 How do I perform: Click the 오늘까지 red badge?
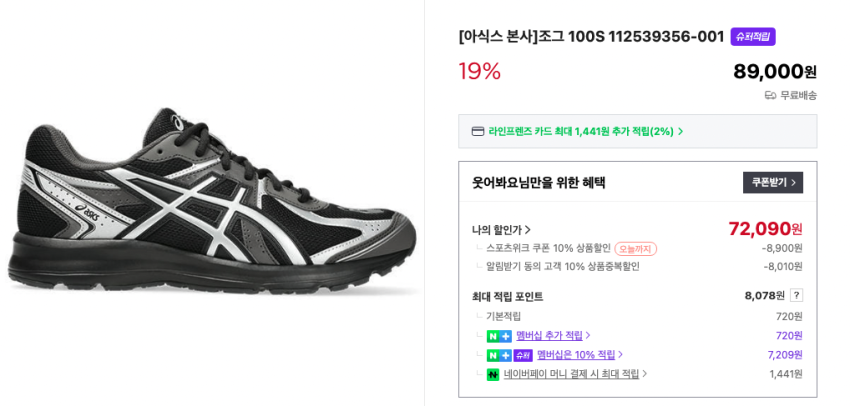(x=636, y=248)
